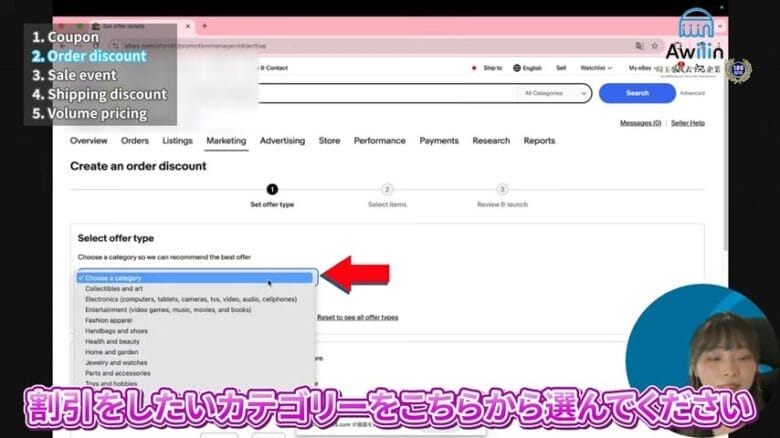Click the Ship to option

pos(492,68)
